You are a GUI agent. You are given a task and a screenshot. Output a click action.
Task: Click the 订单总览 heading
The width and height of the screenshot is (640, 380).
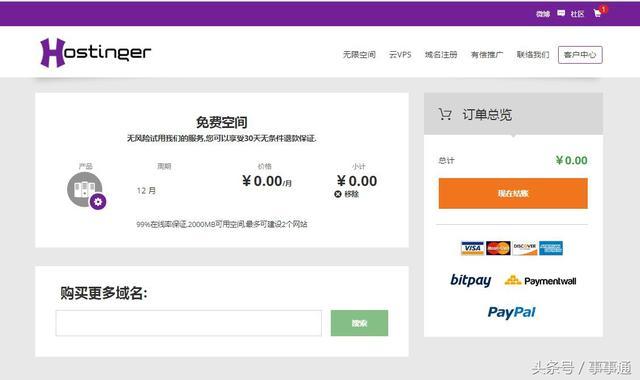487,115
